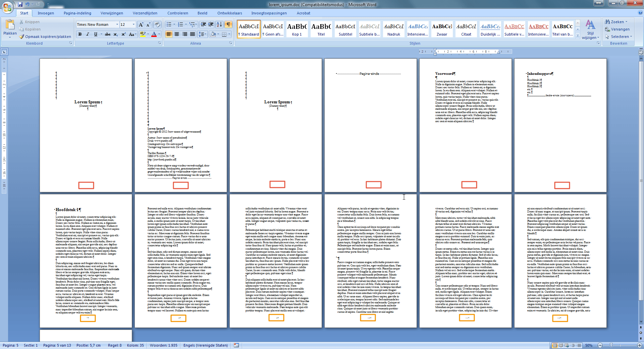Viewport: 644px width, 349px height.
Task: Toggle show/hide paragraph marks
Action: pos(228,24)
